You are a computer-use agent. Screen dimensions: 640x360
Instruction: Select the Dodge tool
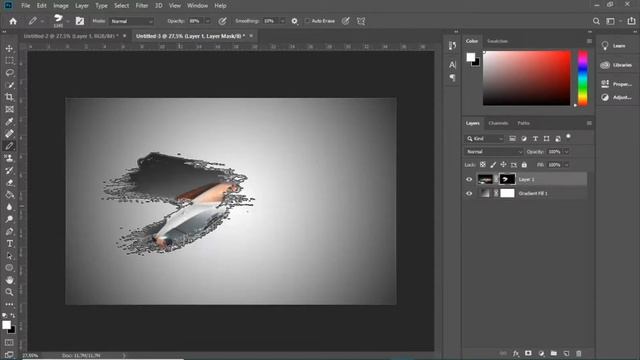point(9,219)
